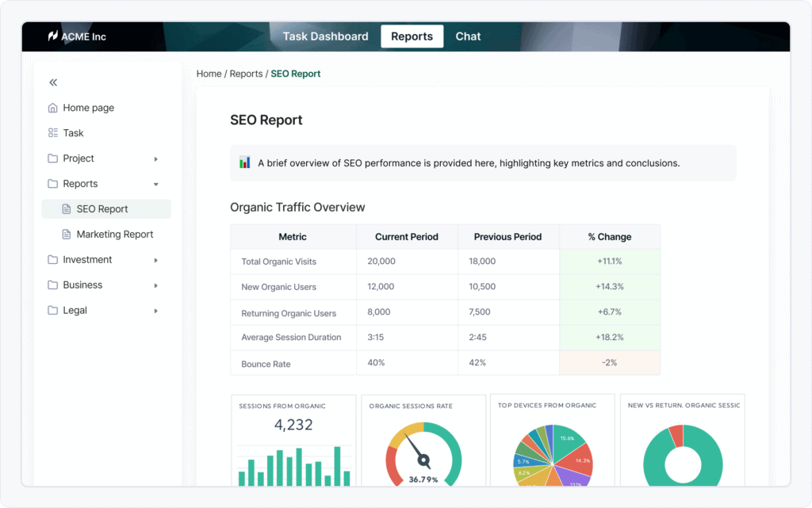Click the Current Period column header
Image resolution: width=812 pixels, height=508 pixels.
coord(407,236)
